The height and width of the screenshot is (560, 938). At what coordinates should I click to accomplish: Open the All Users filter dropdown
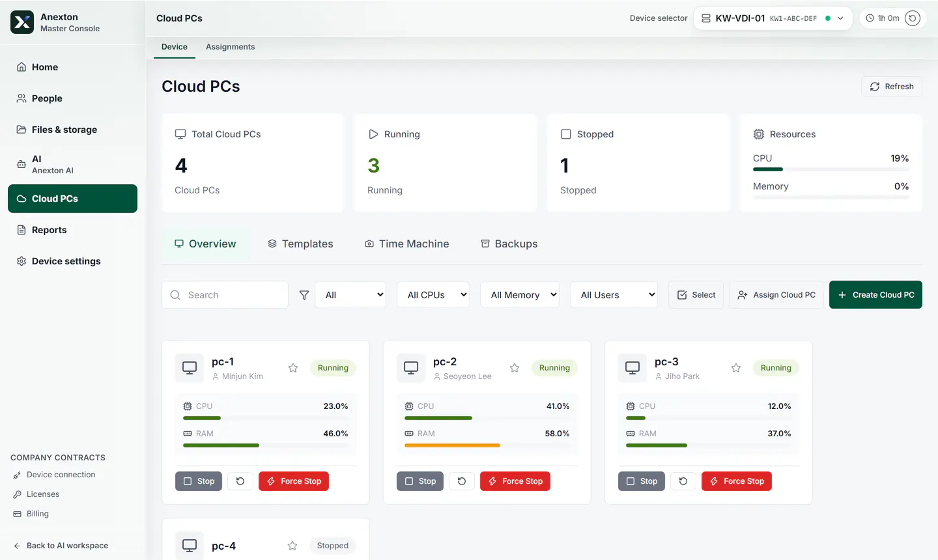(x=614, y=295)
